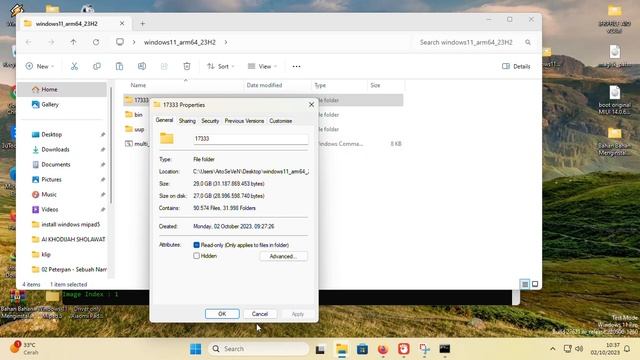Image resolution: width=640 pixels, height=360 pixels.
Task: Toggle the Details pane button
Action: [516, 66]
